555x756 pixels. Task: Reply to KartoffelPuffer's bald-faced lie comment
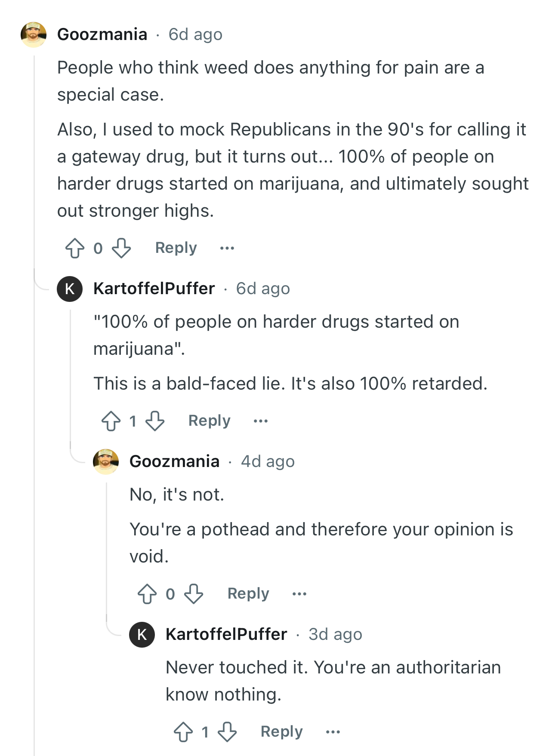210,421
